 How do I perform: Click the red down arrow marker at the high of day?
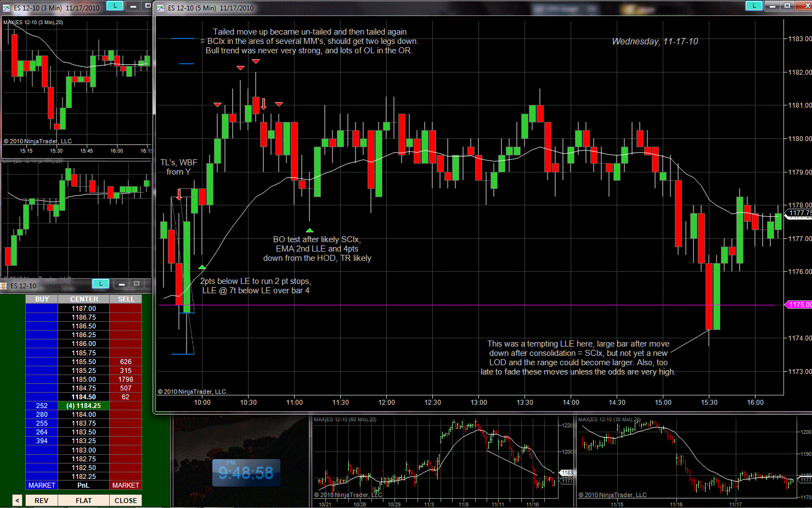[x=256, y=62]
